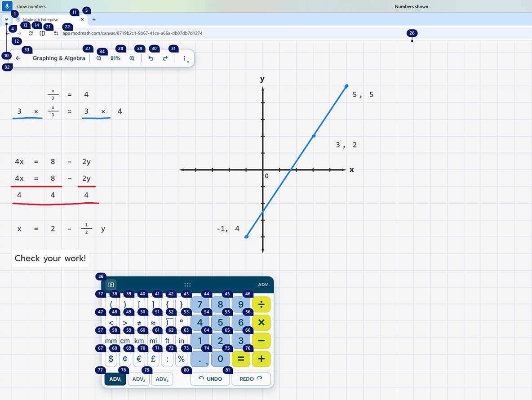This screenshot has width=532, height=400.
Task: Insert the pound sterling symbol
Action: click(x=153, y=359)
